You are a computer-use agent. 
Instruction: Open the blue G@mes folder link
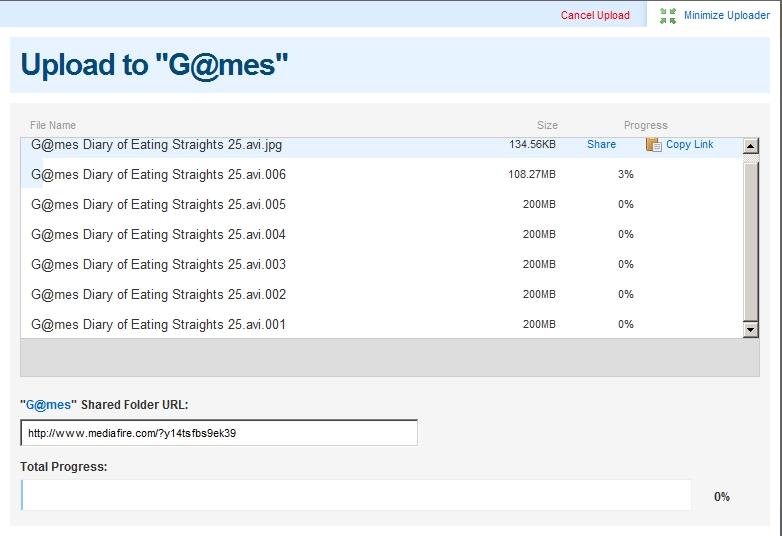(48, 405)
